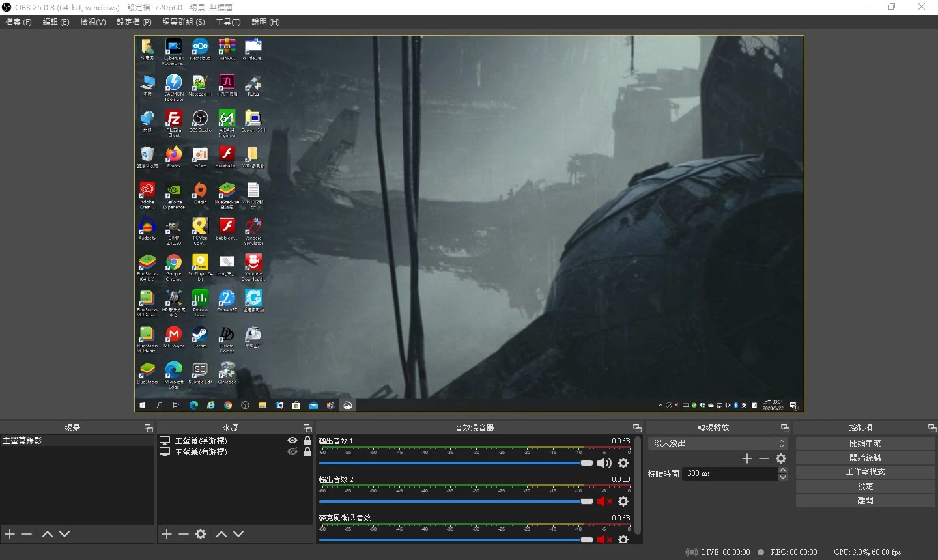This screenshot has width=938, height=560.
Task: Click the 輸出音效 1 volume slider
Action: coord(456,463)
